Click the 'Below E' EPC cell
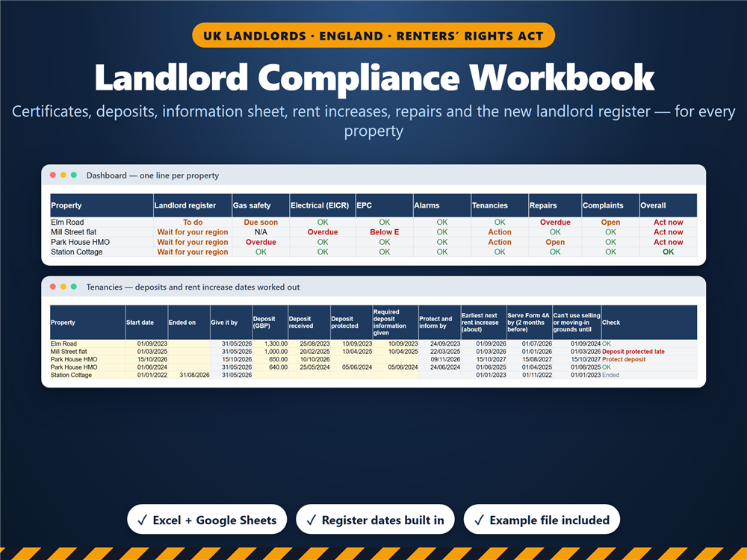The width and height of the screenshot is (747, 560). click(385, 232)
